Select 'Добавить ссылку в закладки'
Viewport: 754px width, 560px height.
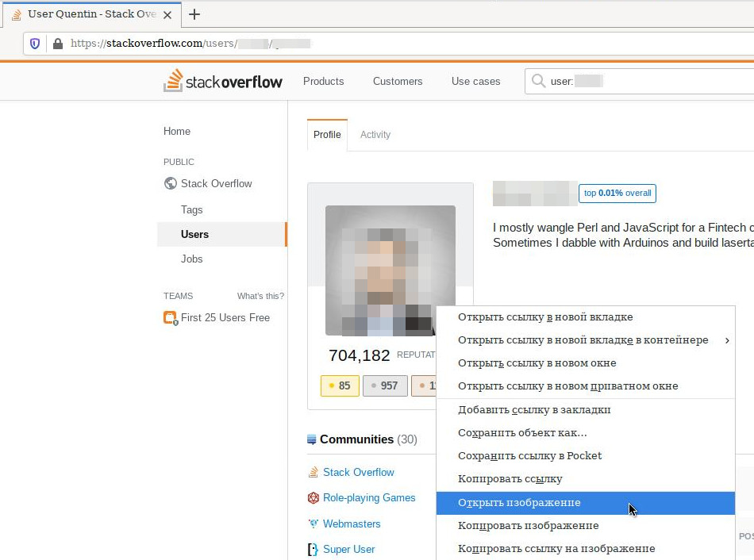586,410
